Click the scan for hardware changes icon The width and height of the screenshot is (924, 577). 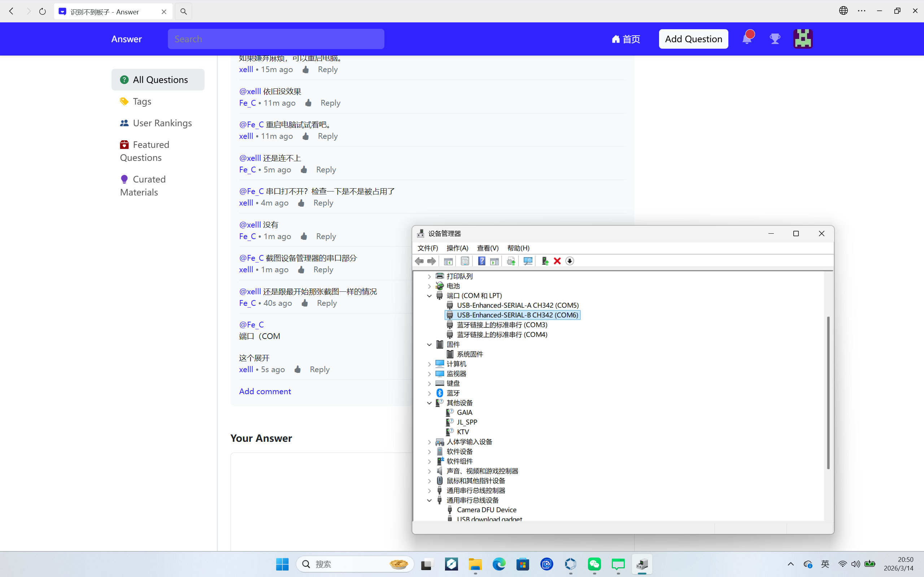(528, 261)
